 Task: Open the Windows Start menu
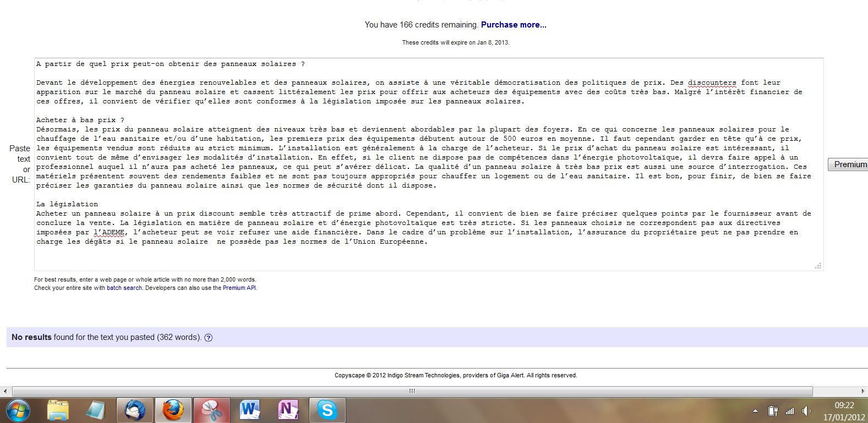(17, 410)
